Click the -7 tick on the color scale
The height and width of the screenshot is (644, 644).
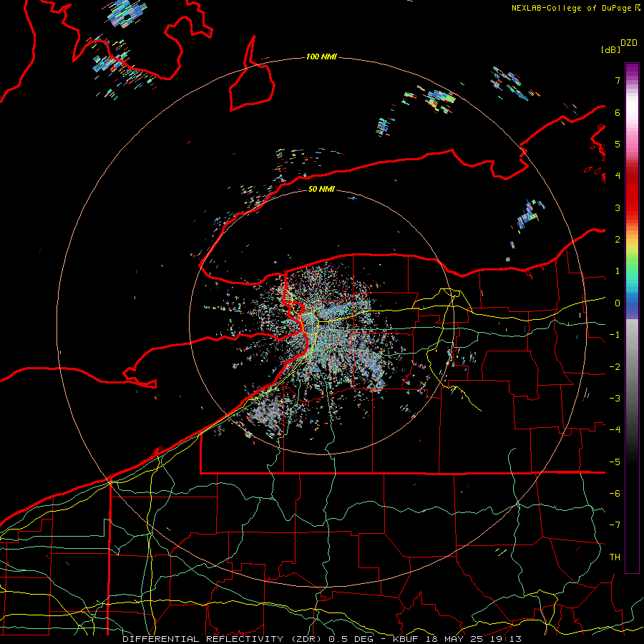(615, 525)
